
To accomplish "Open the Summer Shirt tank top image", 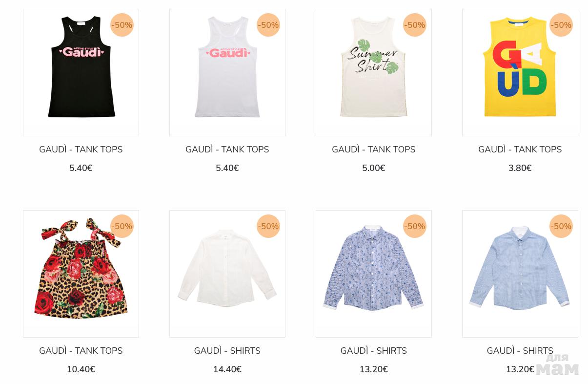I will pyautogui.click(x=374, y=72).
